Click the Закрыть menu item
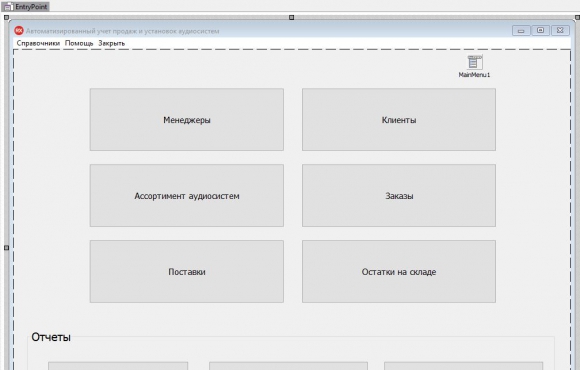This screenshot has width=580, height=370. 112,43
